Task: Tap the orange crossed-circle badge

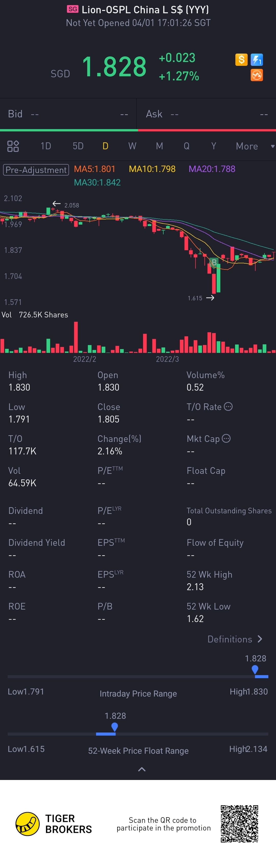Action: (257, 75)
